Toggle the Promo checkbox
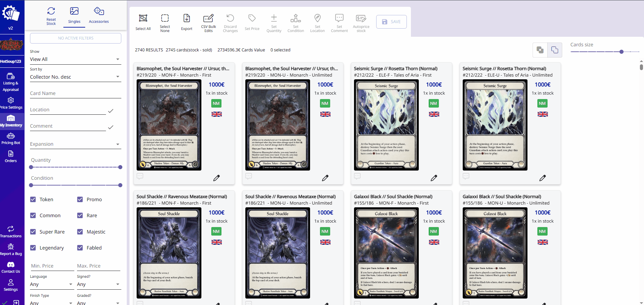The image size is (644, 305). coord(80,199)
